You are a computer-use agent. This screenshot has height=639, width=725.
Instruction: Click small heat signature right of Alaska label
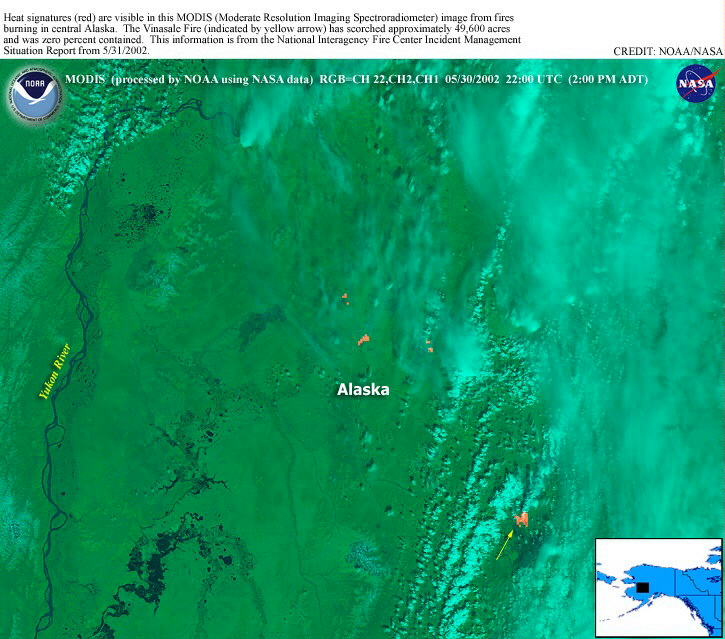click(x=429, y=346)
